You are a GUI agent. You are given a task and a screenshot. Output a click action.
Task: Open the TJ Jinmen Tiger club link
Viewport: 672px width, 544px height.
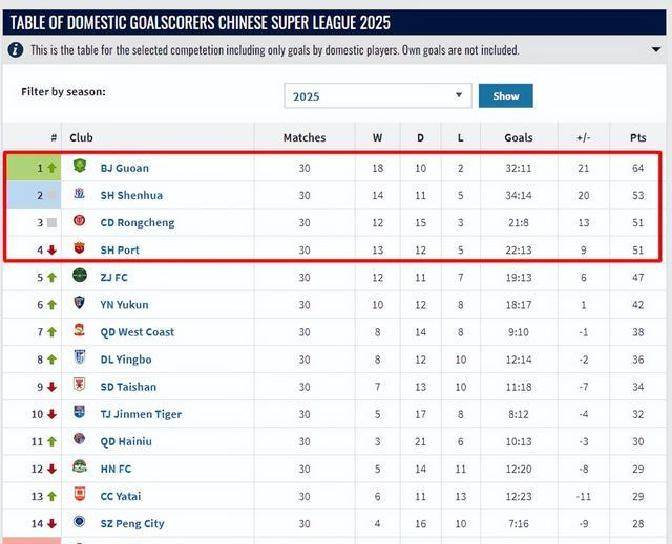[x=141, y=414]
